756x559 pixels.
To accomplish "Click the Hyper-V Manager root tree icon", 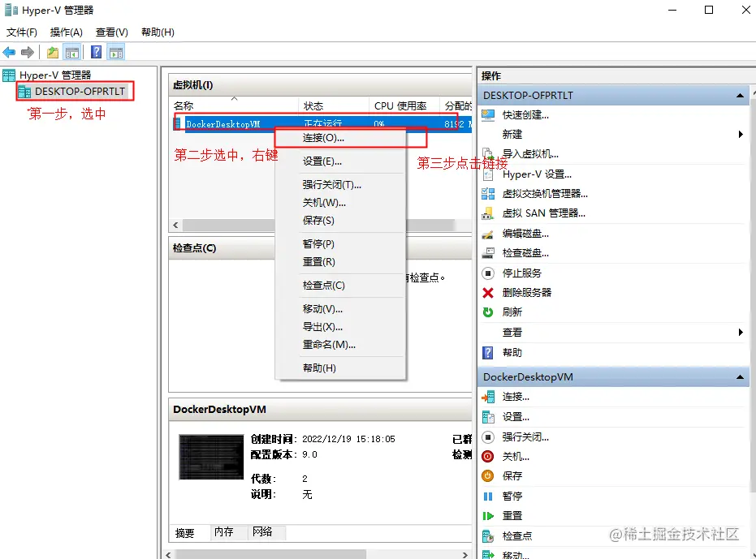I will coord(9,75).
